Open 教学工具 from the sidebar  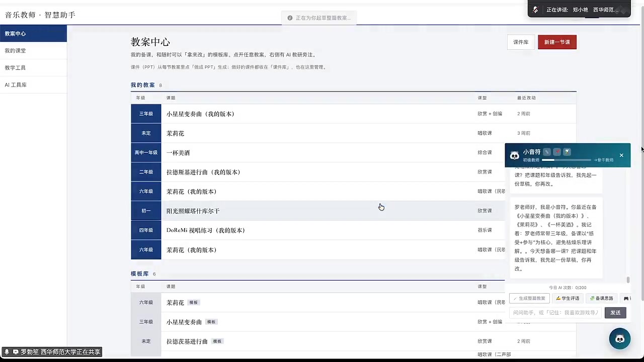pos(33,68)
